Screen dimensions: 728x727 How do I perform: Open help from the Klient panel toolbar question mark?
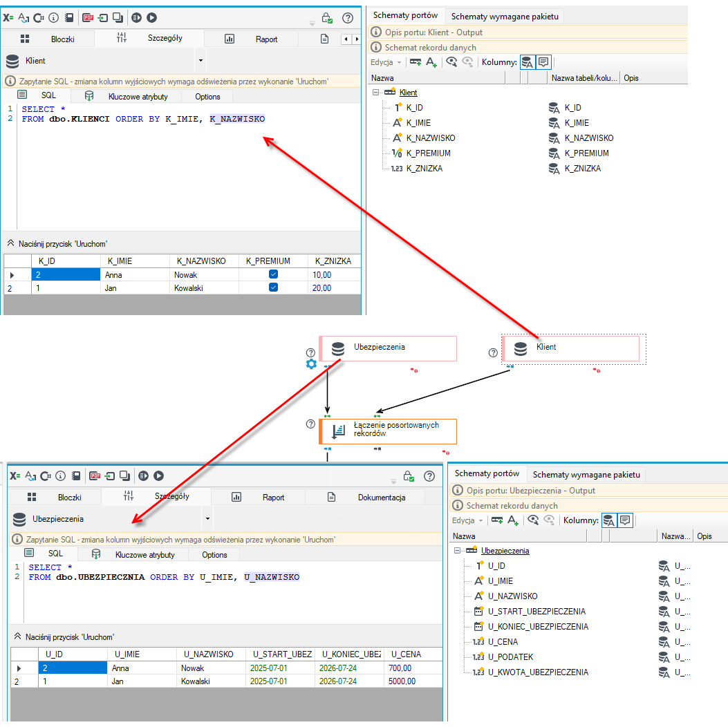point(347,18)
